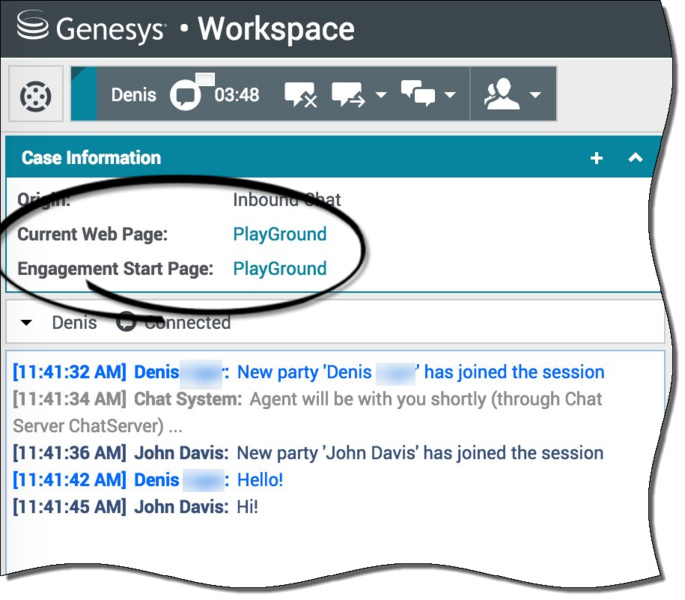
Task: Click the Chat System agent shortly message
Action: tap(307, 413)
